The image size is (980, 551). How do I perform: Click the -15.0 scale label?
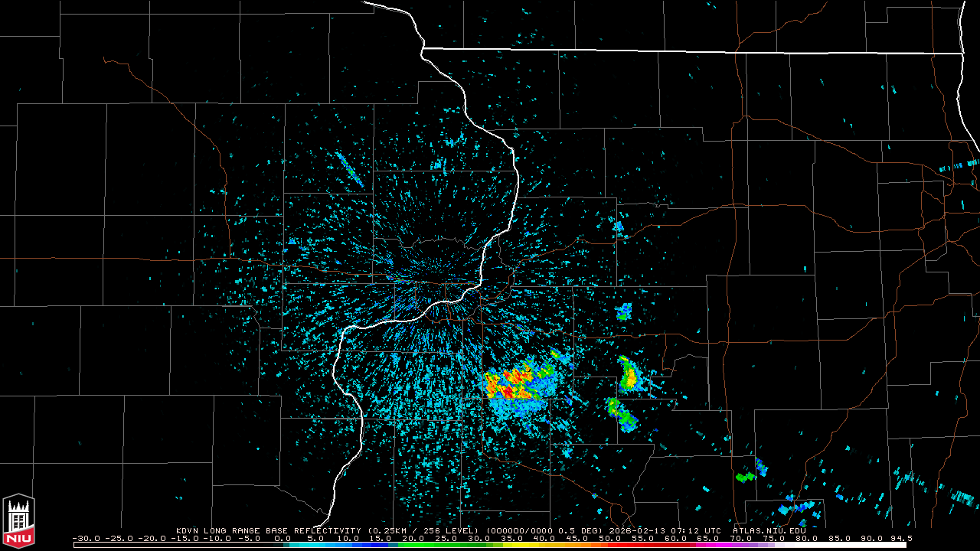tap(186, 538)
